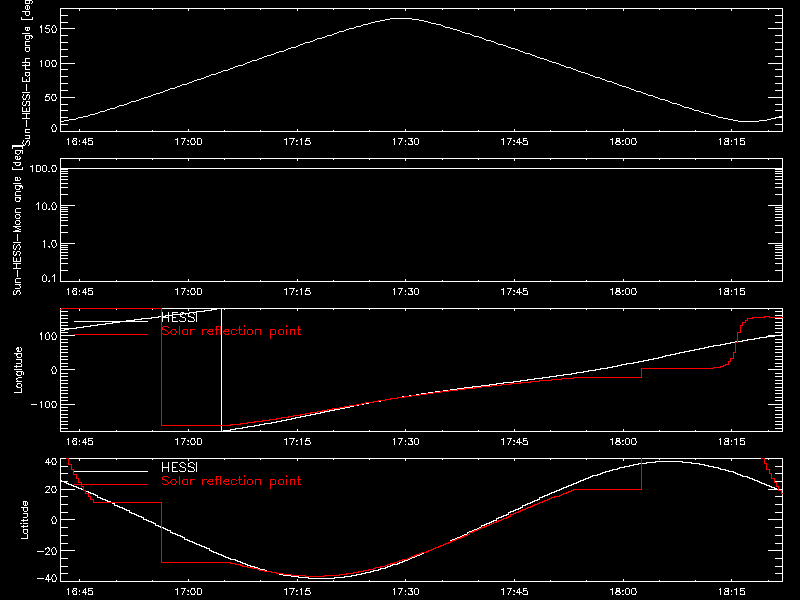Click 18:15 label under Moon angle plot
Viewport: 800px width, 600px height.
732,292
